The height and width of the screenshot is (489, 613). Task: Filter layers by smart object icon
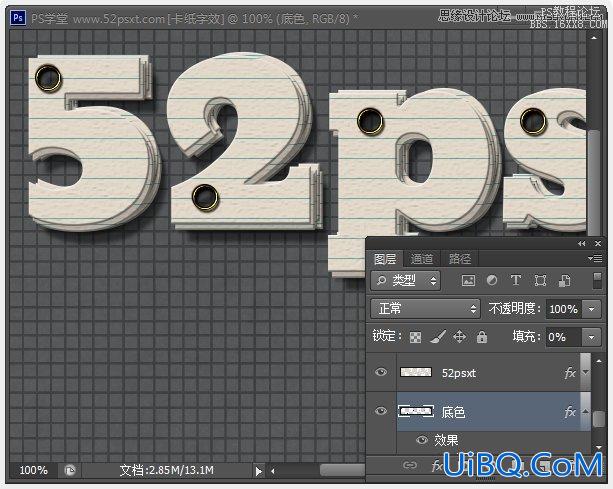pos(564,280)
